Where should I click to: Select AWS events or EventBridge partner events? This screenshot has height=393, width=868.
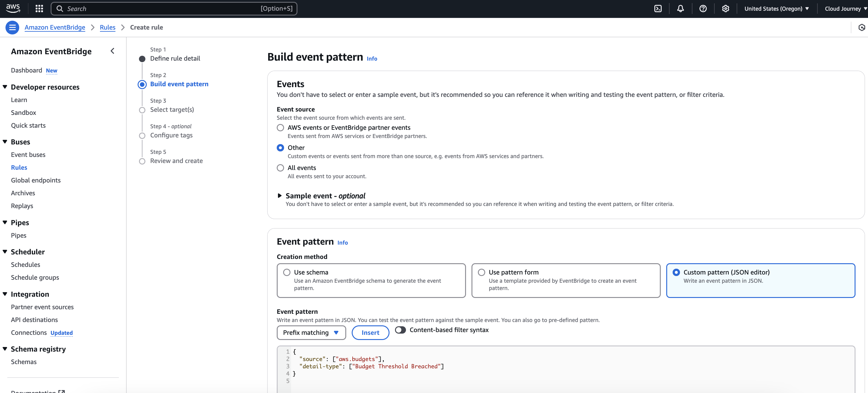point(280,128)
